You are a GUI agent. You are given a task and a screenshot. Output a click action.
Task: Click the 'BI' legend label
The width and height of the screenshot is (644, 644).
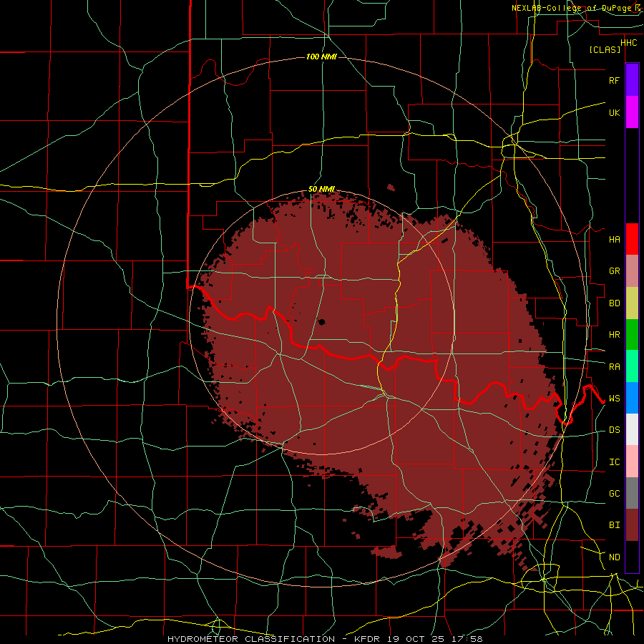pos(614,525)
